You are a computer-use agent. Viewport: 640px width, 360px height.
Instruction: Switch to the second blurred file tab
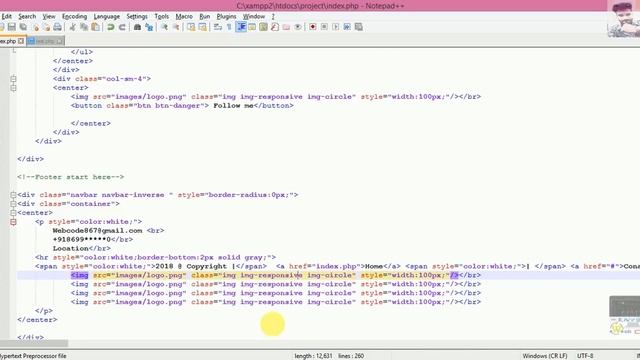pos(46,41)
